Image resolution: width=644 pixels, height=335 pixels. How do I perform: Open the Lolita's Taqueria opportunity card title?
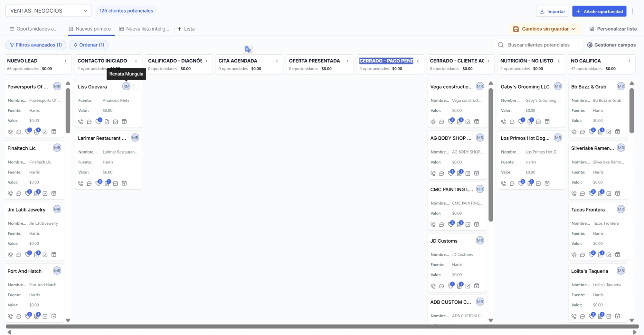[x=590, y=271]
